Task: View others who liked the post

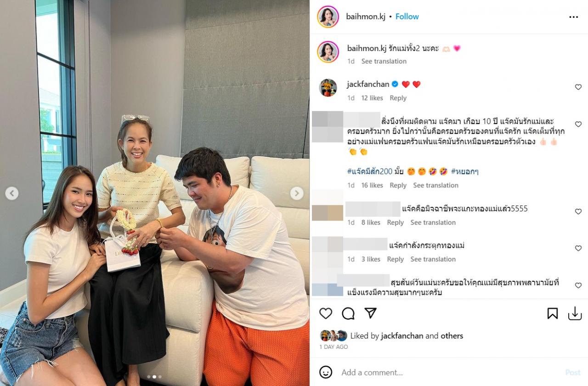Action: (452, 336)
